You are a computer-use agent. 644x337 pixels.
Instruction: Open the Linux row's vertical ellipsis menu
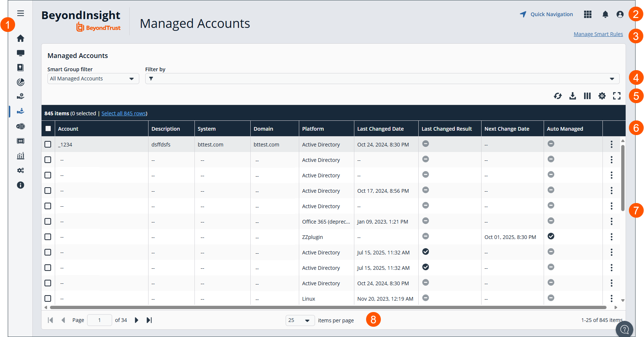pyautogui.click(x=612, y=298)
